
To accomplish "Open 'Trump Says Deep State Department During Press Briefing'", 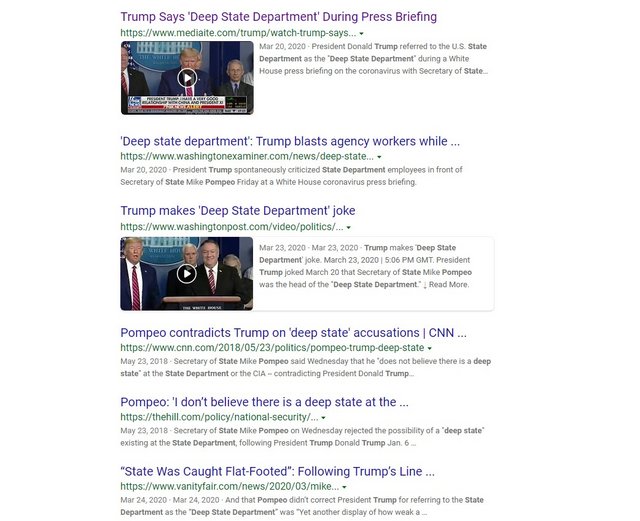I will (x=278, y=17).
